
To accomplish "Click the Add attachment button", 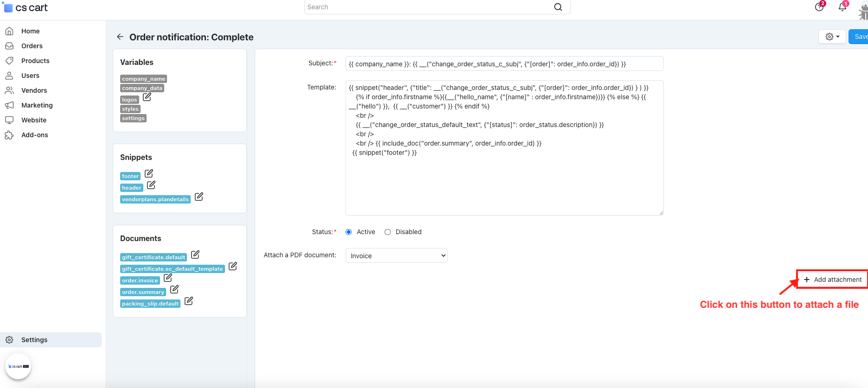I will 833,280.
